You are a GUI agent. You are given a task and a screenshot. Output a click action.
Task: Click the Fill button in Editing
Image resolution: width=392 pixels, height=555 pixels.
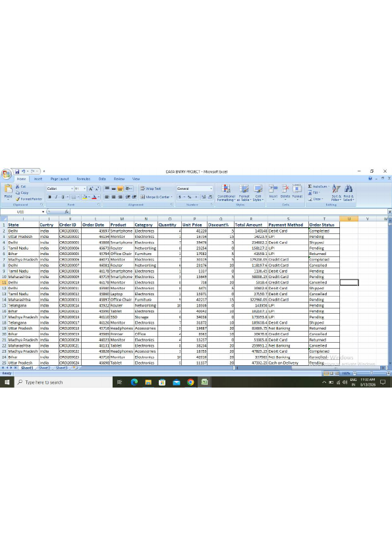(x=314, y=192)
